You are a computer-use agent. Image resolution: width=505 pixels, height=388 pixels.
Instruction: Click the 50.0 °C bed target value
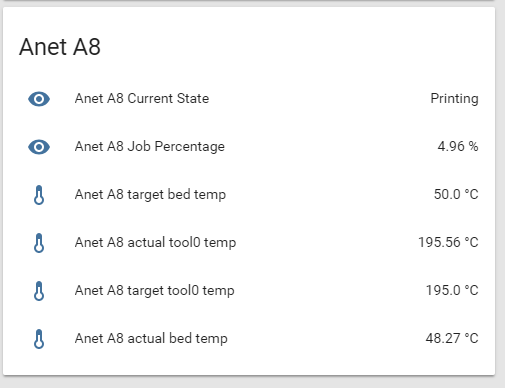point(456,194)
